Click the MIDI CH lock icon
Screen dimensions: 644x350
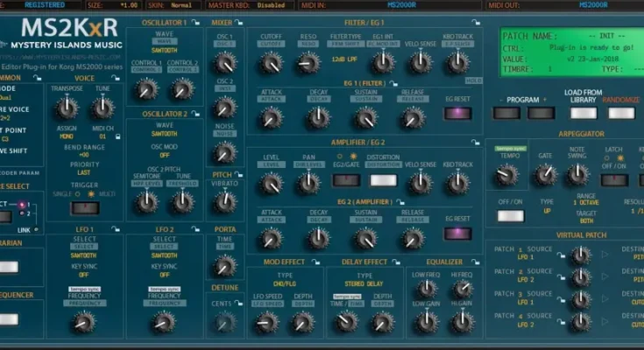coord(117,136)
